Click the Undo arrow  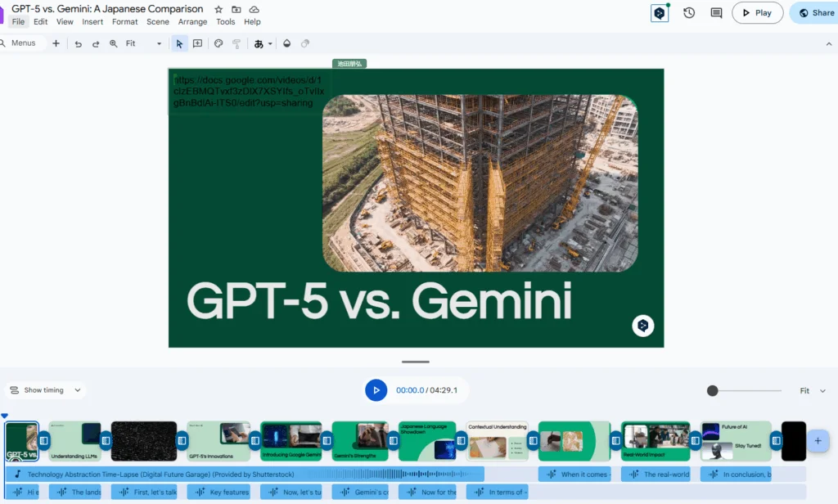78,44
